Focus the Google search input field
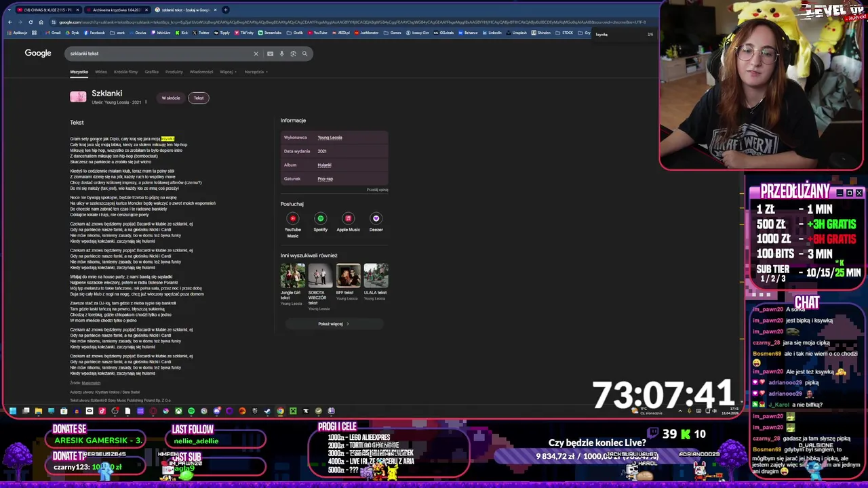 point(159,54)
